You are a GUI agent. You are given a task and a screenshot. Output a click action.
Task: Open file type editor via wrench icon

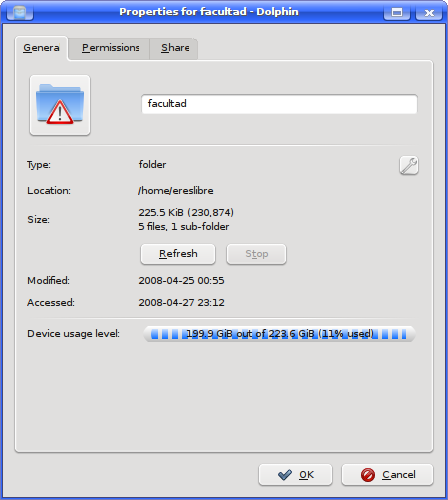[409, 165]
